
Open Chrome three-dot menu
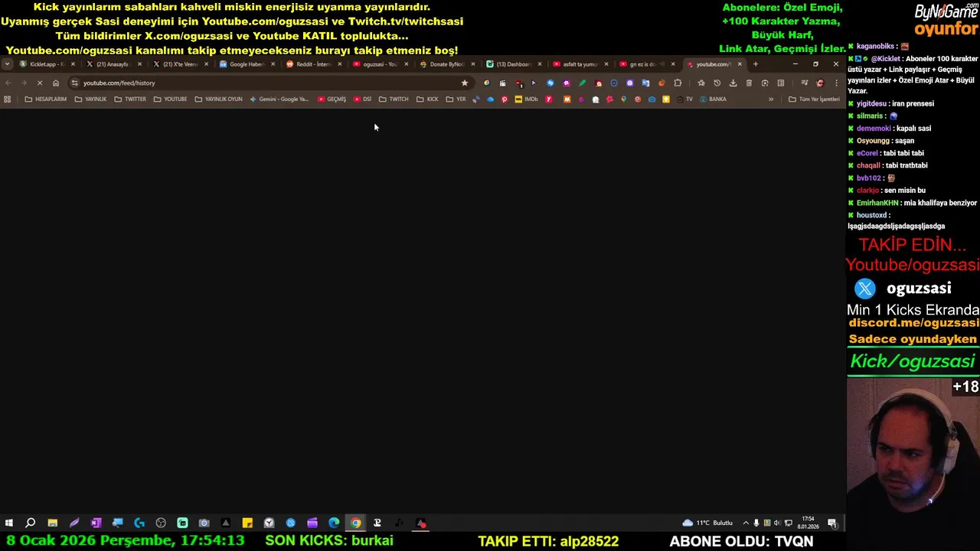[836, 83]
